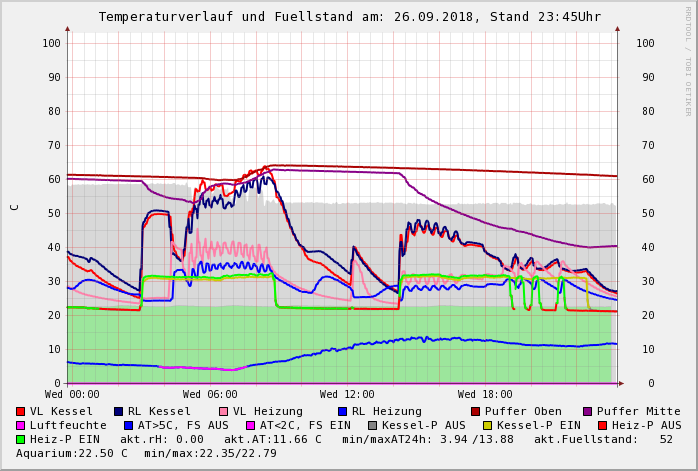The height and width of the screenshot is (471, 698).
Task: Click the 'Wed 00:00' time axis label
Action: (72, 395)
